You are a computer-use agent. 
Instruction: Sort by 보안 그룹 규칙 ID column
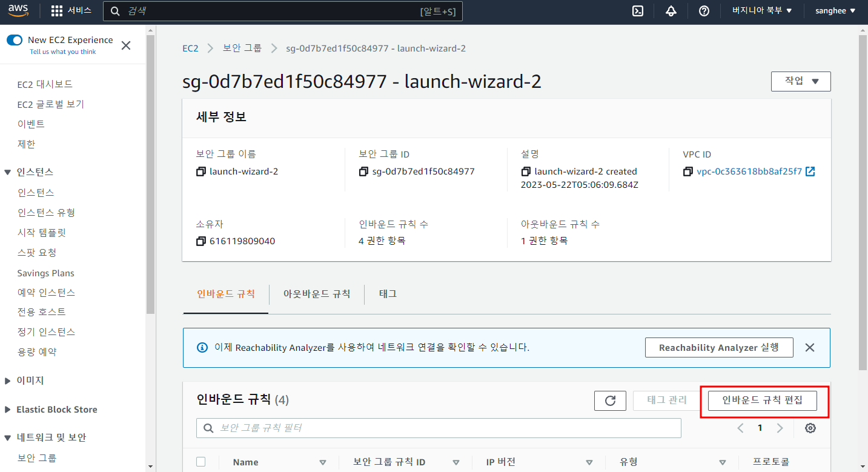click(x=456, y=462)
